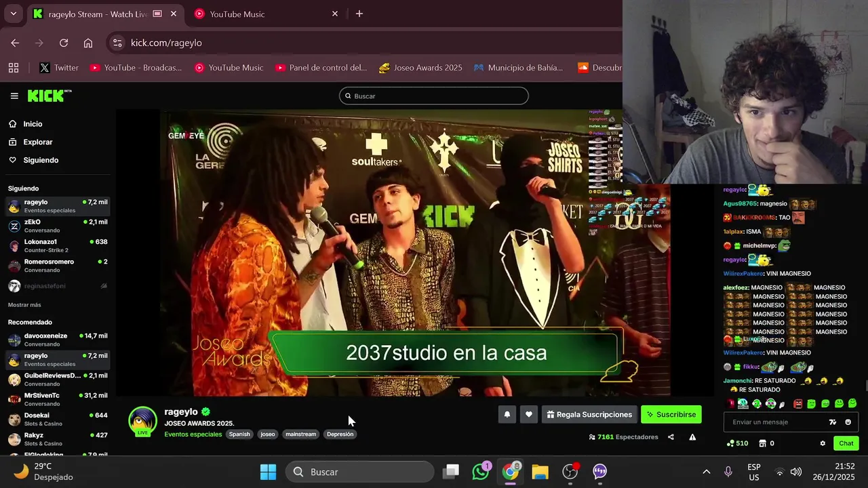Screen dimensions: 868x488
Task: Open offline channel reginastefoni
Action: (57, 286)
